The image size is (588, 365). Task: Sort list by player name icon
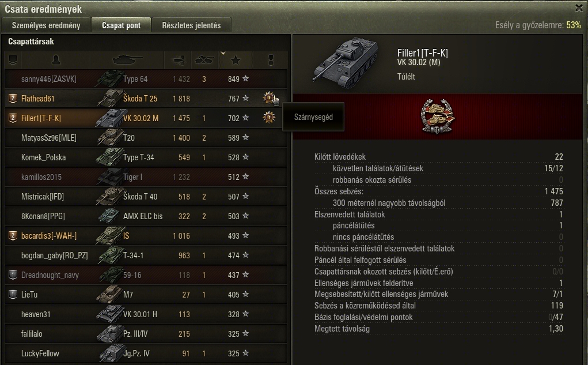tap(56, 60)
